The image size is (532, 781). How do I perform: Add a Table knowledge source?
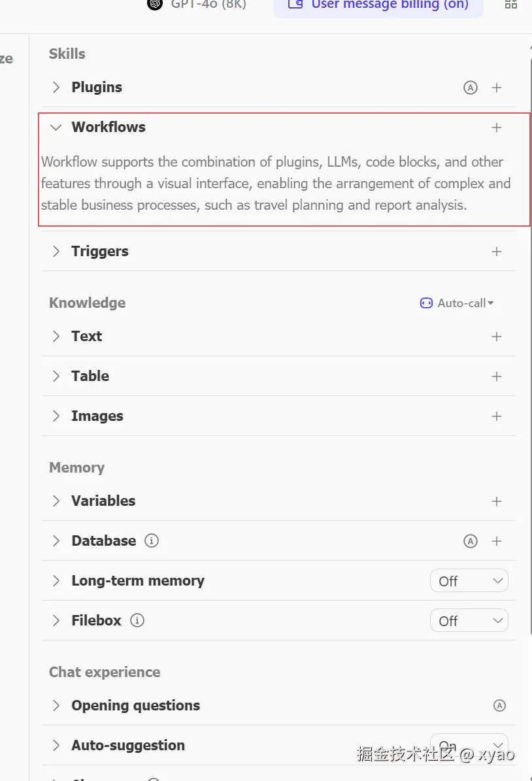(x=497, y=376)
